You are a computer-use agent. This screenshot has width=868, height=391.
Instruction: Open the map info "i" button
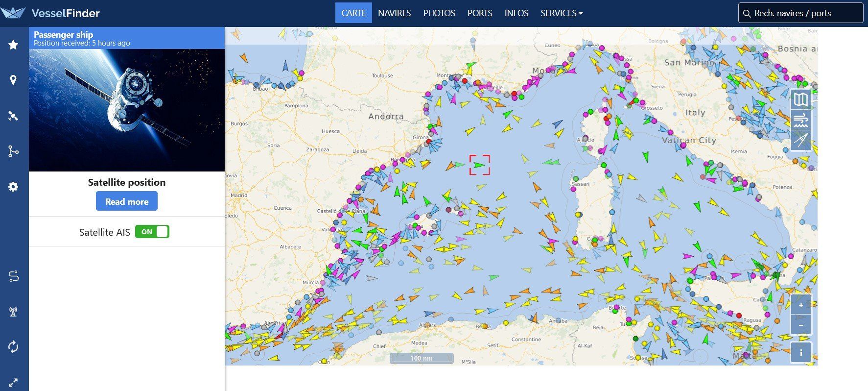[801, 353]
